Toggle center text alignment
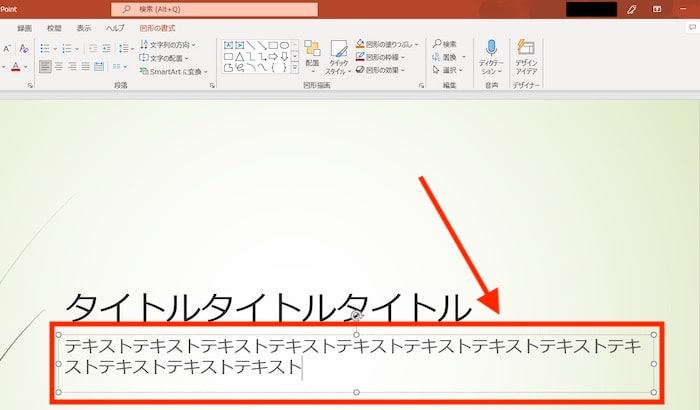Viewport: 700px width, 410px height. tap(59, 67)
